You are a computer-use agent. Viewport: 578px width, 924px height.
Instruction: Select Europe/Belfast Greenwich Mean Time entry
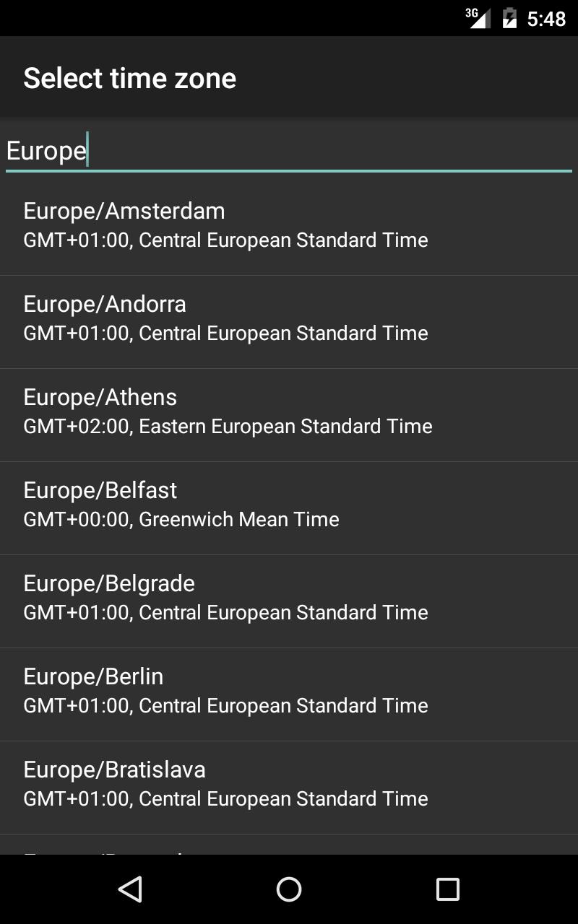(289, 508)
